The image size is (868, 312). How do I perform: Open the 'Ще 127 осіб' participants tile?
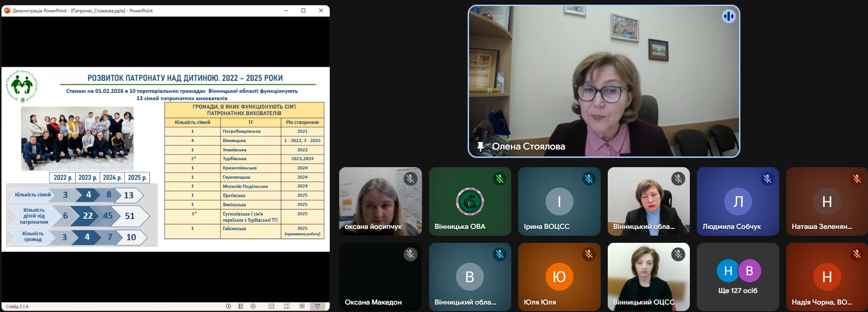point(738,277)
